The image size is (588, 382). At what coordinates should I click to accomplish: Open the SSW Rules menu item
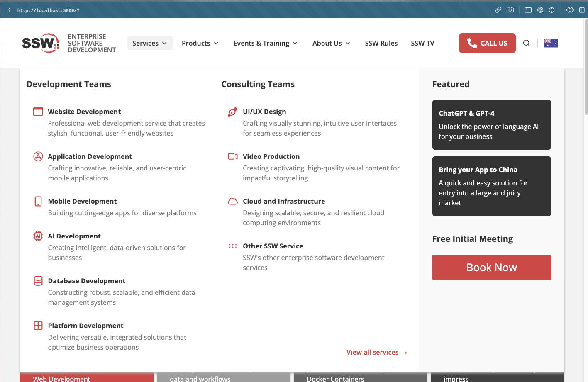pyautogui.click(x=381, y=43)
